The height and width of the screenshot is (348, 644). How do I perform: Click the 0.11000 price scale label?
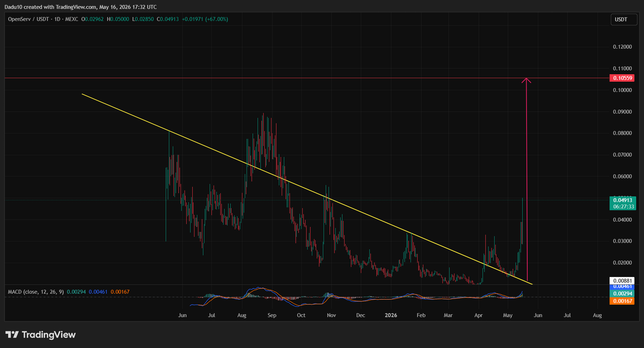click(x=623, y=69)
